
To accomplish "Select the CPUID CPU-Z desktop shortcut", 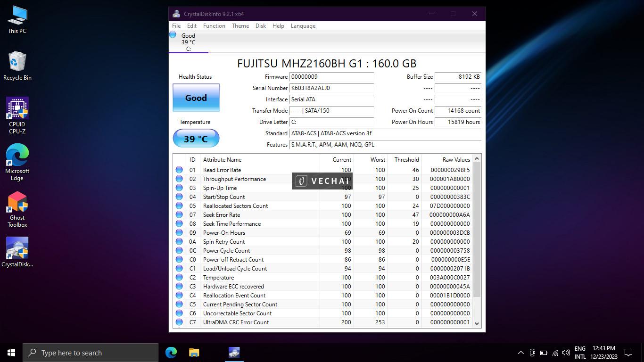I will (17, 116).
